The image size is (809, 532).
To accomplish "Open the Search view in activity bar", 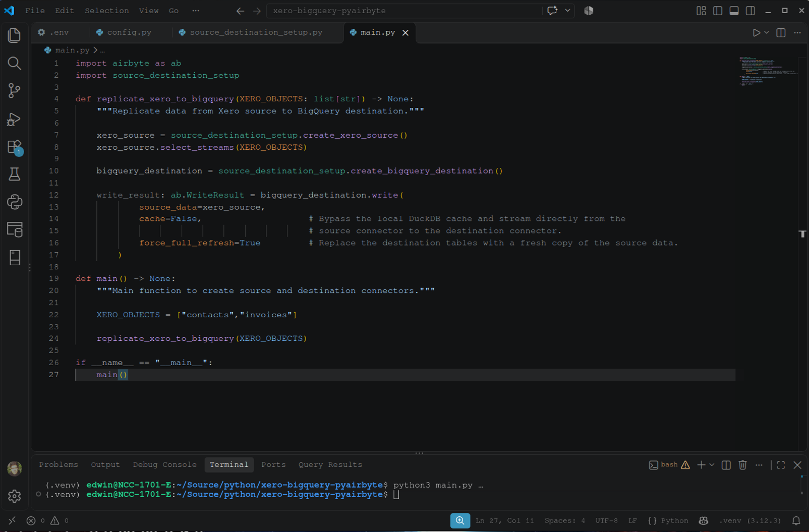I will 15,63.
